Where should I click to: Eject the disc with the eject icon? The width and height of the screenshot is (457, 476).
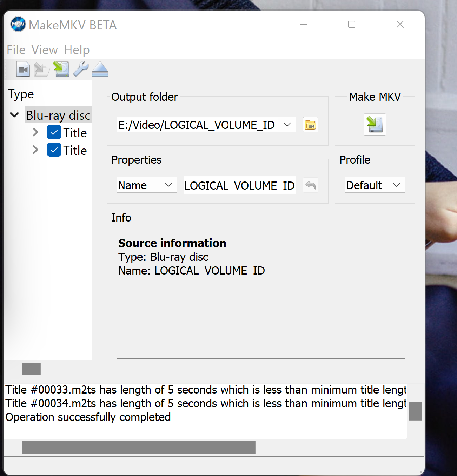tap(100, 69)
